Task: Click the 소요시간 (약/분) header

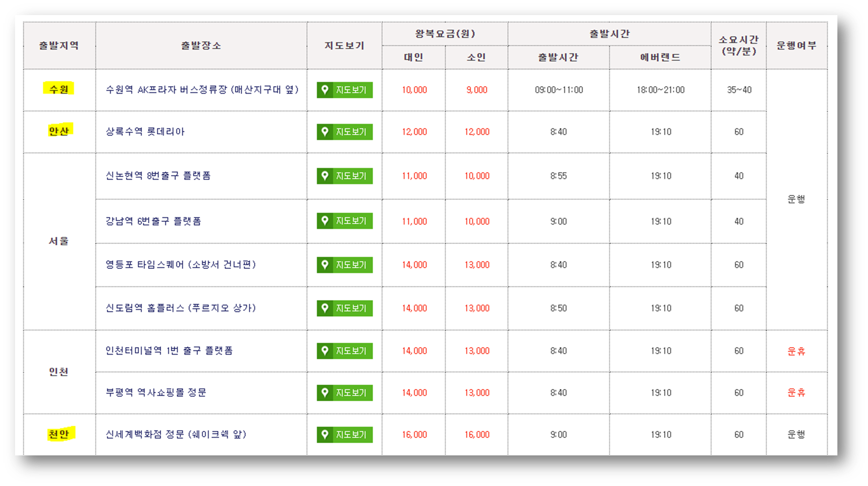Action: click(738, 46)
